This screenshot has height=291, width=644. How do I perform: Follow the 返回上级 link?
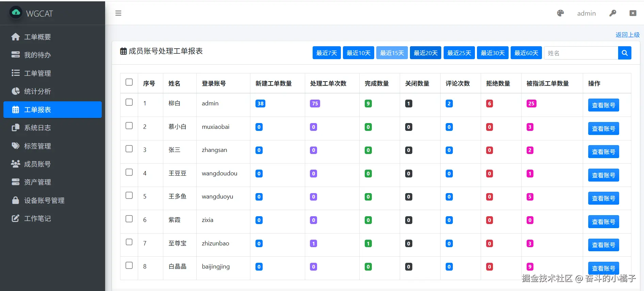pyautogui.click(x=627, y=35)
